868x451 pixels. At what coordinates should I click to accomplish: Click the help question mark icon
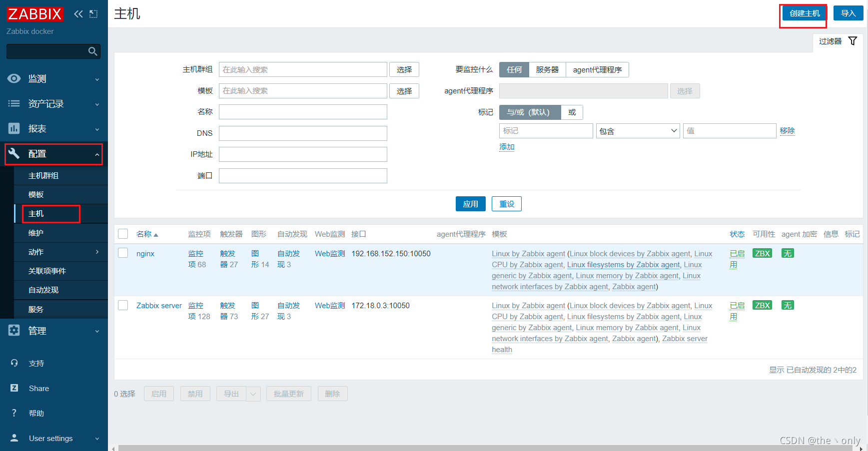pos(14,413)
